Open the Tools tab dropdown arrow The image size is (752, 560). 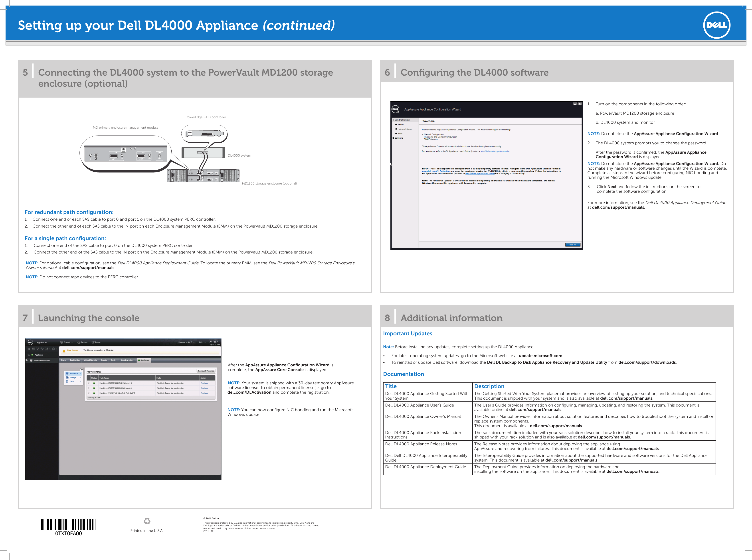coord(118,360)
